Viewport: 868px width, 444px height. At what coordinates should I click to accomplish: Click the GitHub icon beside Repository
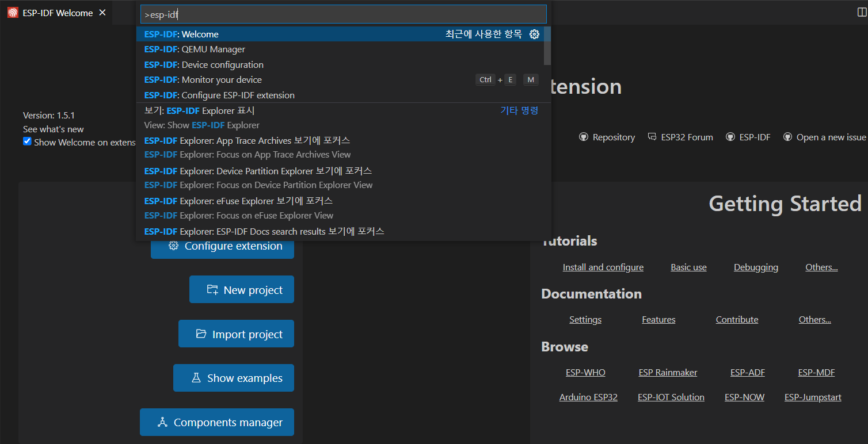pos(583,137)
